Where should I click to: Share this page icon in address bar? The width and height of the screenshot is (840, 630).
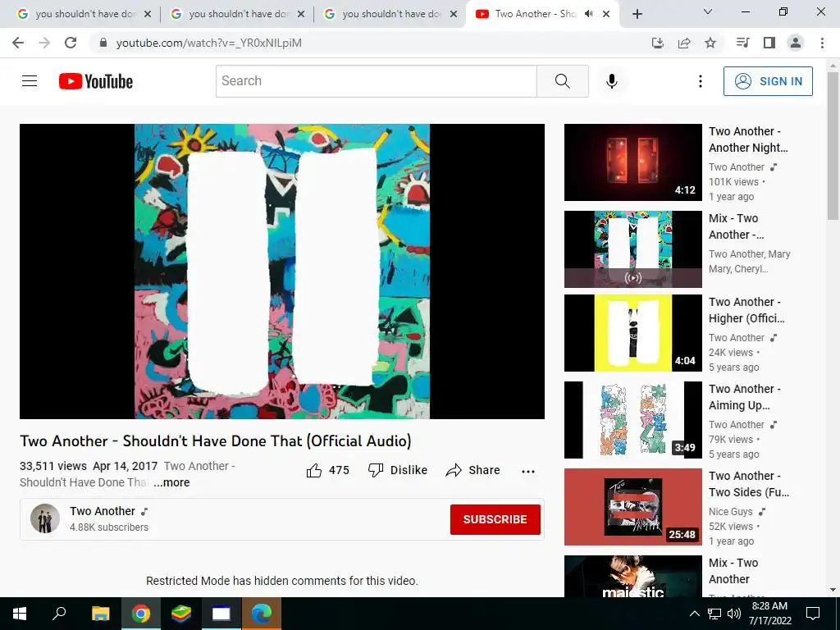pyautogui.click(x=684, y=43)
